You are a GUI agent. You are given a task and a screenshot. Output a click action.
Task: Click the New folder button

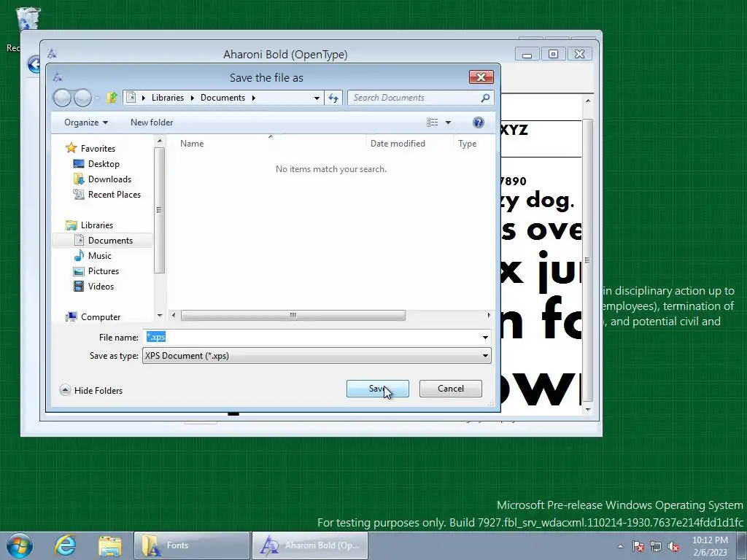pyautogui.click(x=152, y=122)
